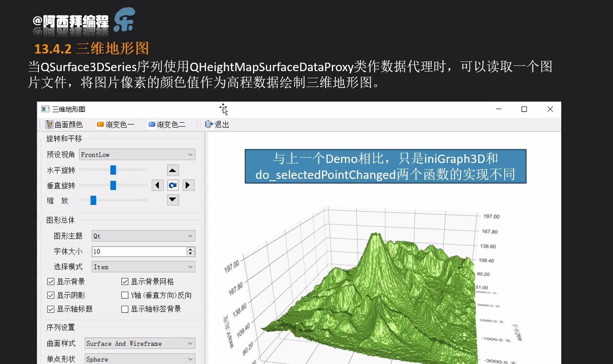Click the 字体大小 input field
The image size is (613, 364).
click(x=138, y=251)
